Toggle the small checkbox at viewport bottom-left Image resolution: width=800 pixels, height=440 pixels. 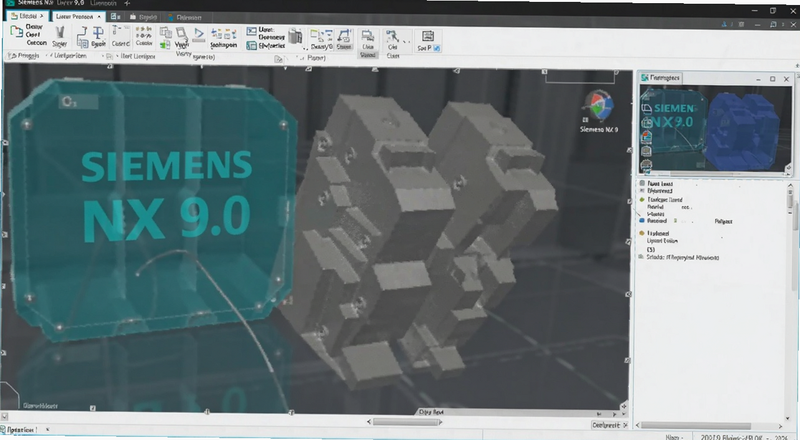click(4, 417)
